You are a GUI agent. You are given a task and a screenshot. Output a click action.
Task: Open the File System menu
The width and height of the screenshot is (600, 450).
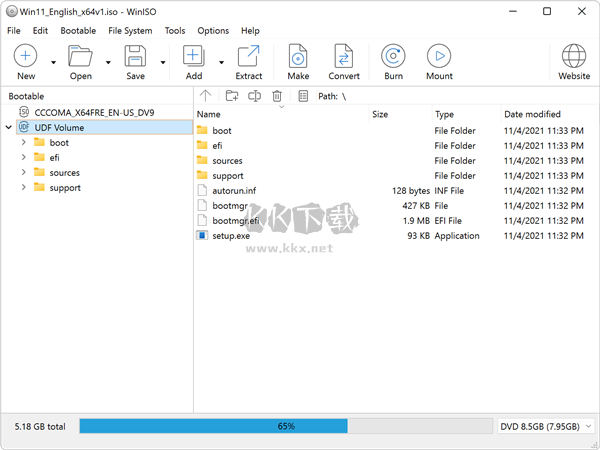(x=130, y=31)
